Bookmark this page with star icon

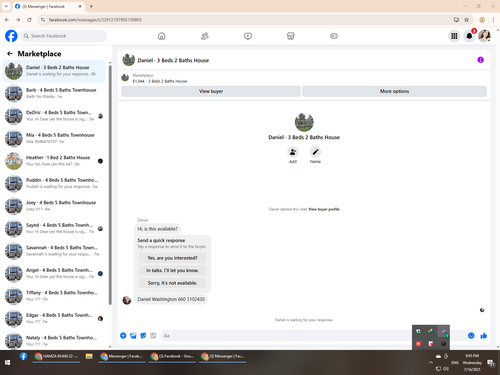(466, 20)
